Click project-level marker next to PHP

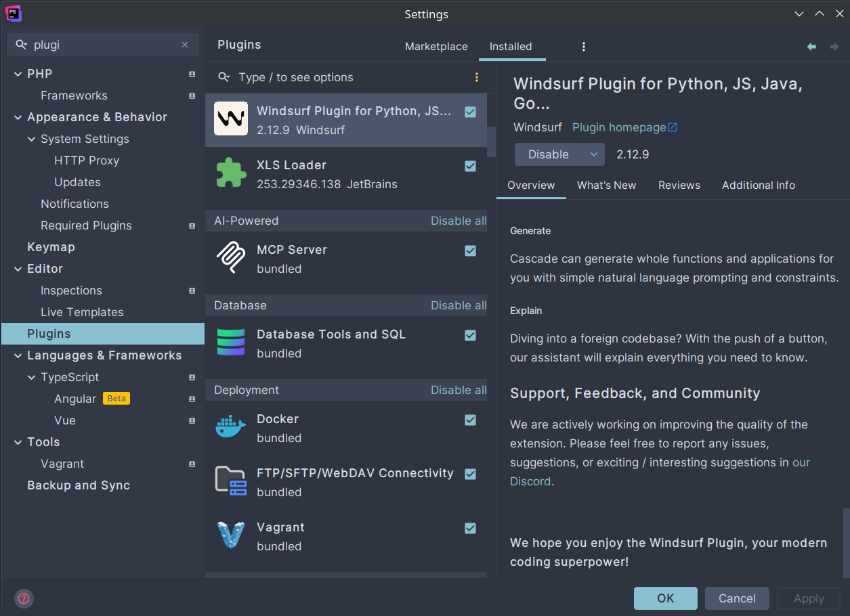pyautogui.click(x=192, y=74)
